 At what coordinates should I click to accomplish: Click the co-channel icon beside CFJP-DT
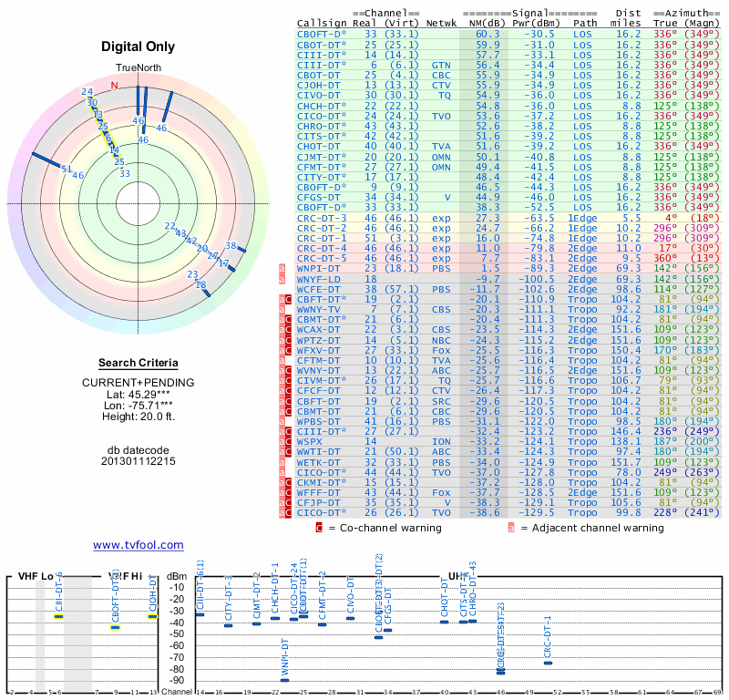[288, 503]
